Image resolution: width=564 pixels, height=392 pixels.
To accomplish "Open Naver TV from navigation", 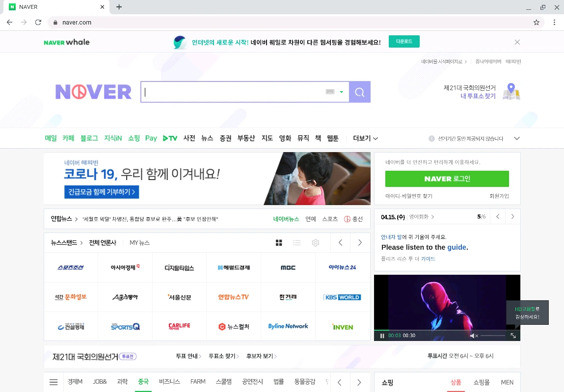I will click(170, 138).
